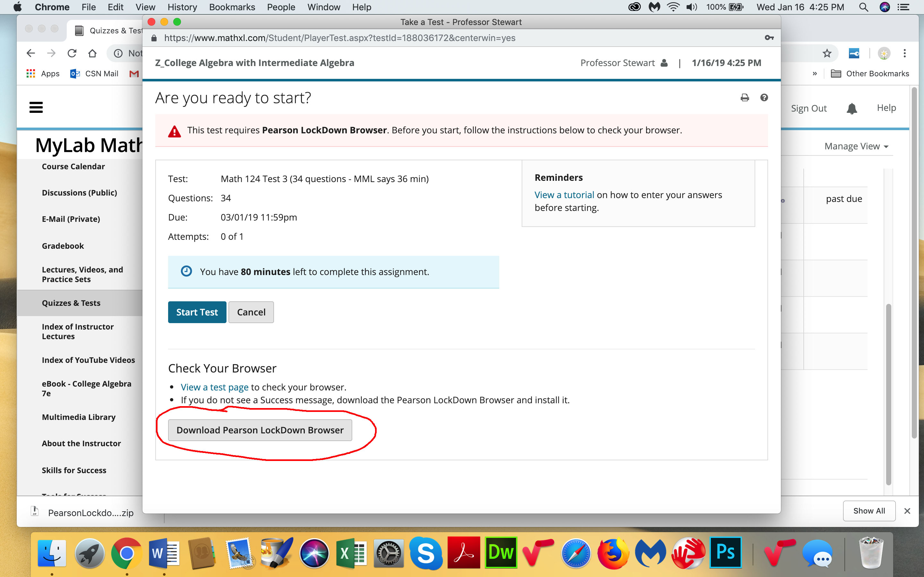The height and width of the screenshot is (577, 924).
Task: Select Gradebook in the course sidebar
Action: [x=63, y=246]
